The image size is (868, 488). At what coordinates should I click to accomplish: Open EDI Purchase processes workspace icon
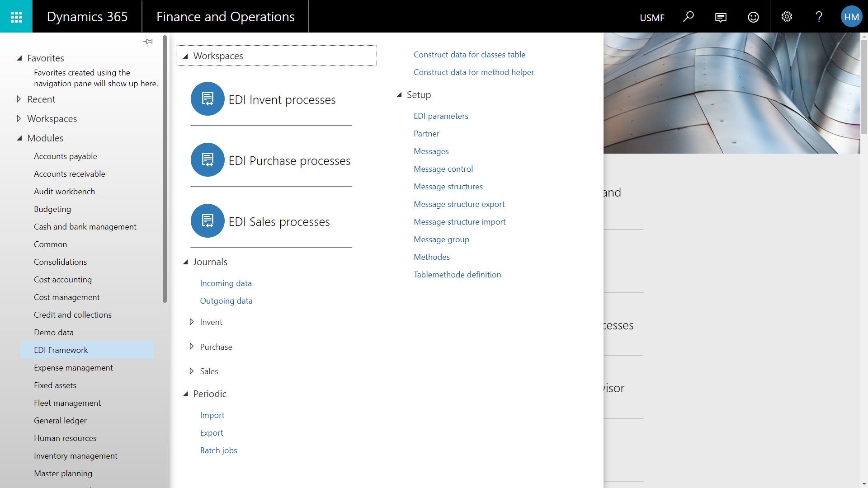(x=208, y=160)
